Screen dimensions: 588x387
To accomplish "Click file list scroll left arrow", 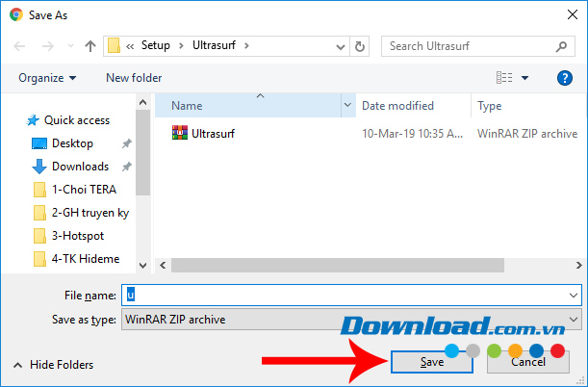I will (163, 266).
